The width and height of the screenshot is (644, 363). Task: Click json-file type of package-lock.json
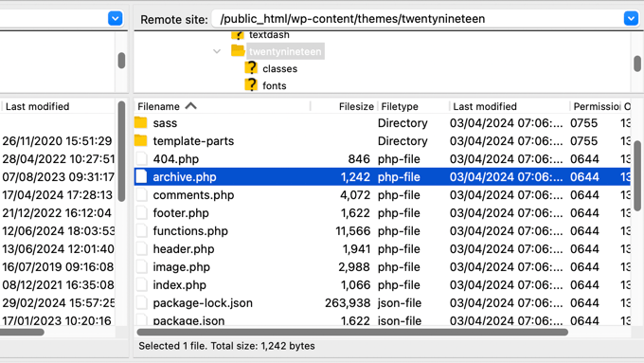coord(400,303)
